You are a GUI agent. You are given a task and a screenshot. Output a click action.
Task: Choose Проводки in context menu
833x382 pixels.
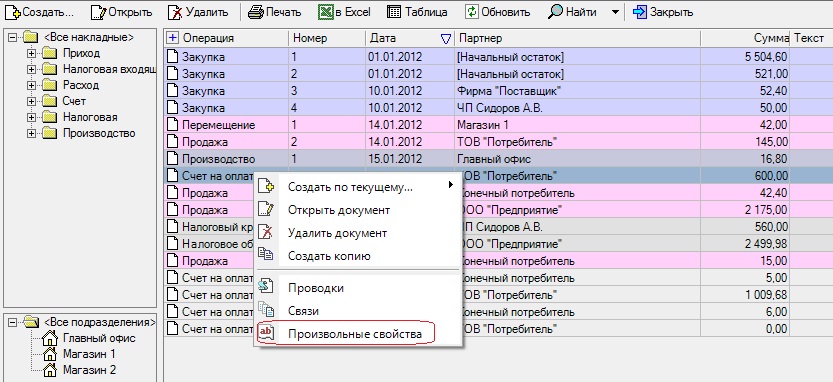click(x=357, y=288)
